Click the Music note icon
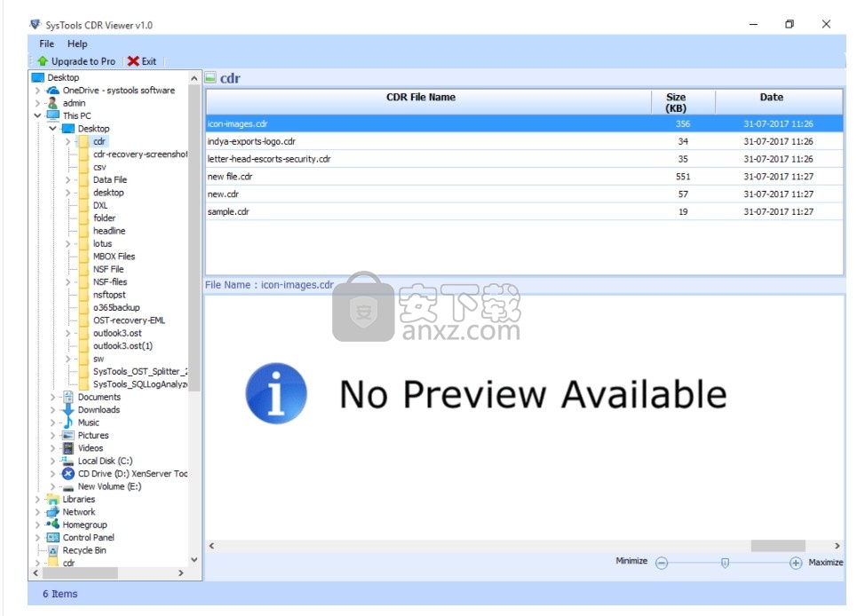The height and width of the screenshot is (616, 857). pos(68,423)
